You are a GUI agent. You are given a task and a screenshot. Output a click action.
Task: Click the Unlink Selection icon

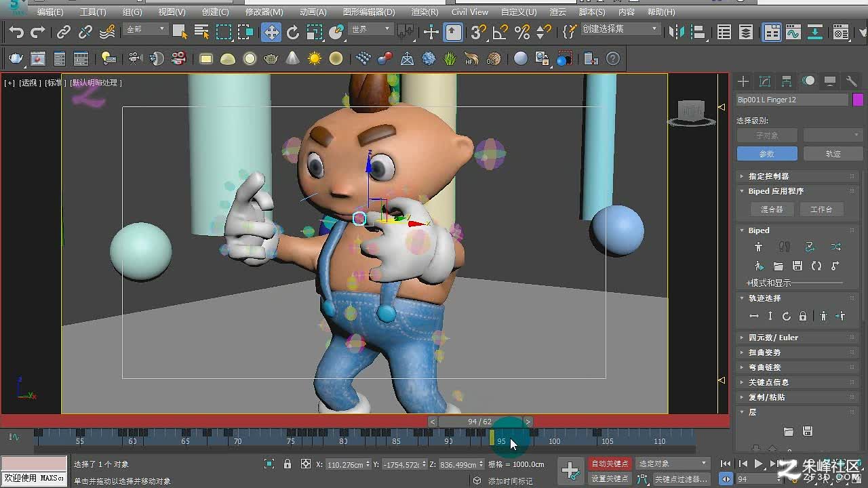point(85,32)
